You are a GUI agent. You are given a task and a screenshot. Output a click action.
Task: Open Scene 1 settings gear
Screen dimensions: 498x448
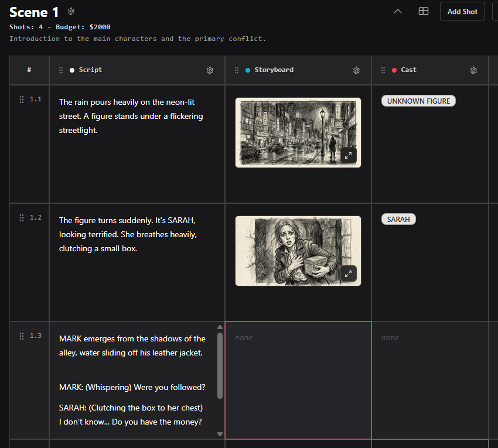pos(71,12)
